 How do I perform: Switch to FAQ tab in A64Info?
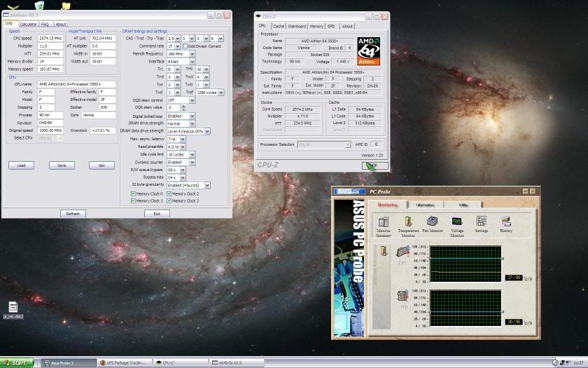[45, 24]
